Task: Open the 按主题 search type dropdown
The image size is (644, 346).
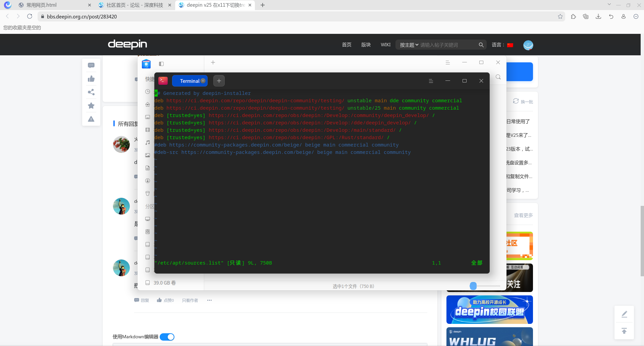Action: (409, 45)
